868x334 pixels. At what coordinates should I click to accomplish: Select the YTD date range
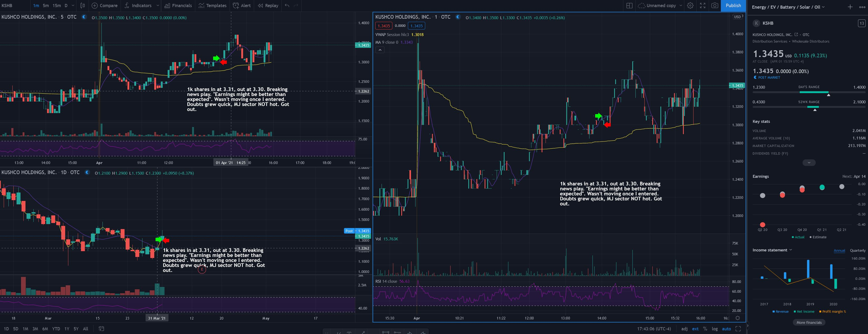(56, 328)
